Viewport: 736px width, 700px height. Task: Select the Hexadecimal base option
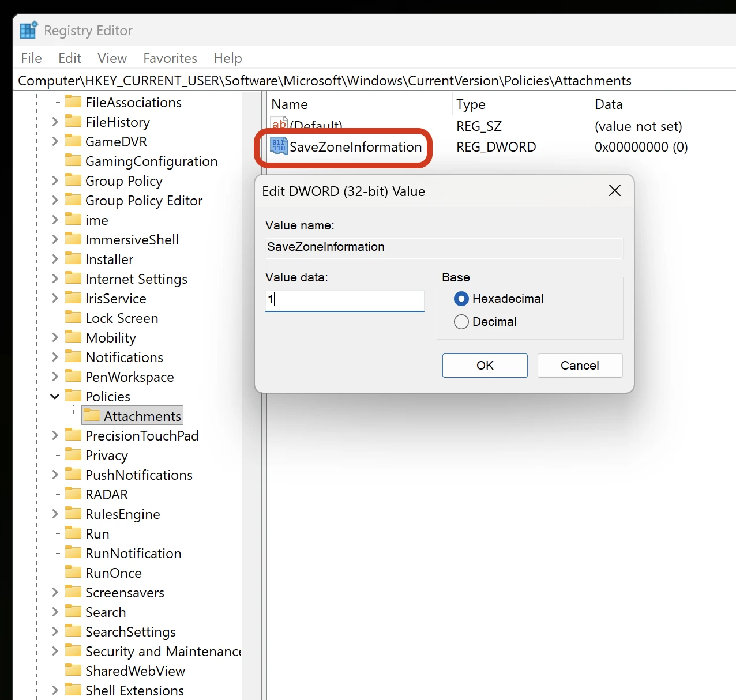coord(461,299)
